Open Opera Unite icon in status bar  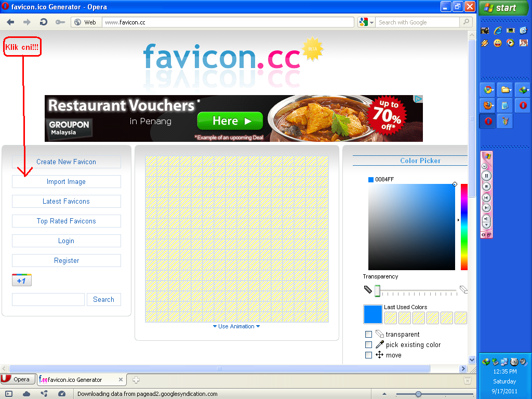(x=44, y=394)
